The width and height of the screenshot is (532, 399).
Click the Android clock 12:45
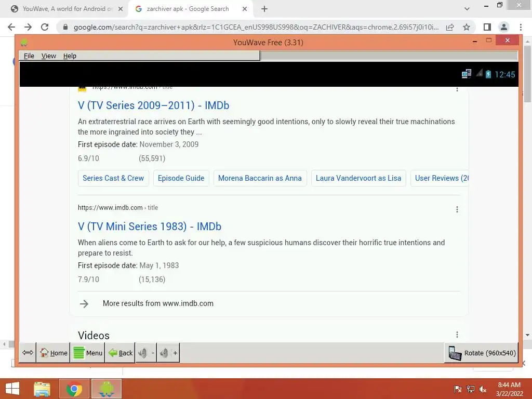(x=504, y=74)
